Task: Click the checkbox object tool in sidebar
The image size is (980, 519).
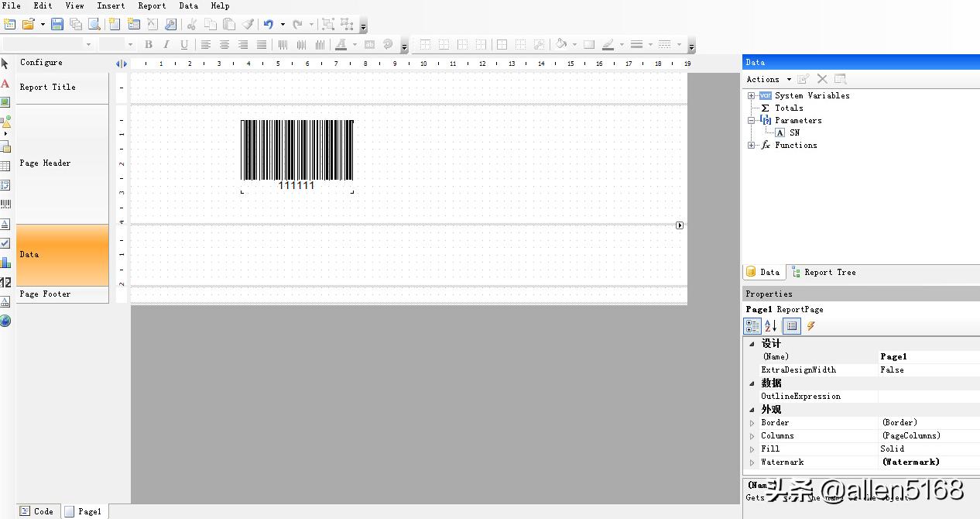Action: coord(5,243)
